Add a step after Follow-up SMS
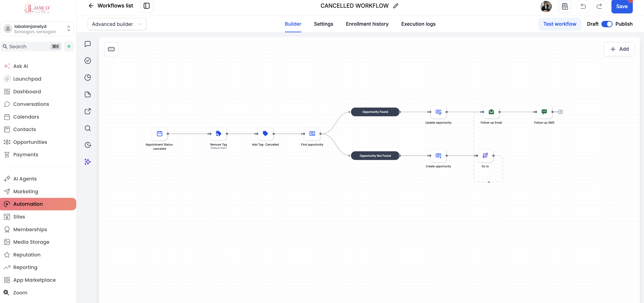The image size is (644, 303). [x=560, y=112]
